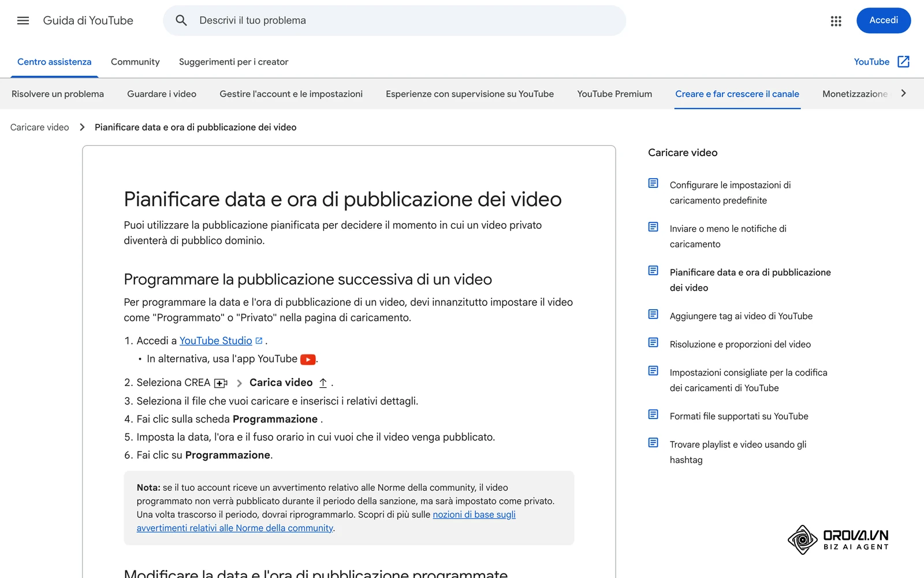Click the Impostazioni consigliate codifica article icon
924x578 pixels.
(x=653, y=371)
